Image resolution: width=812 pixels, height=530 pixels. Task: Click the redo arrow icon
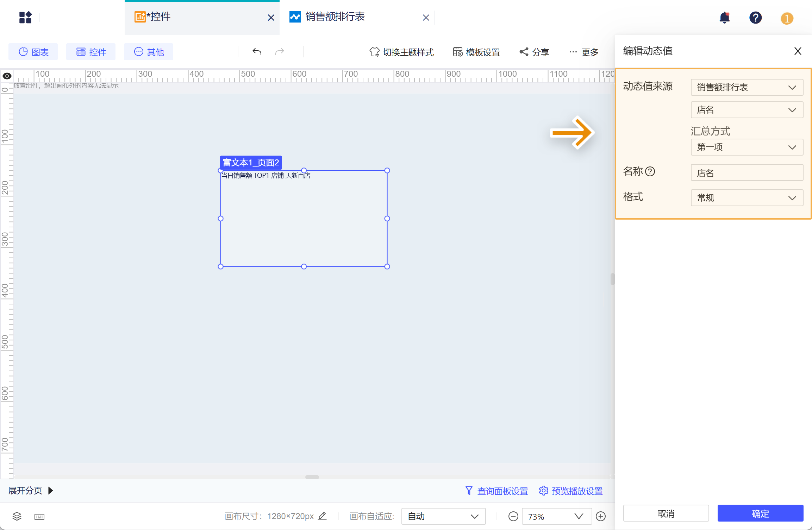coord(279,52)
